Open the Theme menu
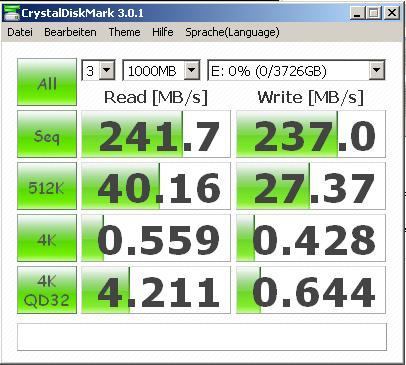This screenshot has height=365, width=406. click(x=124, y=32)
